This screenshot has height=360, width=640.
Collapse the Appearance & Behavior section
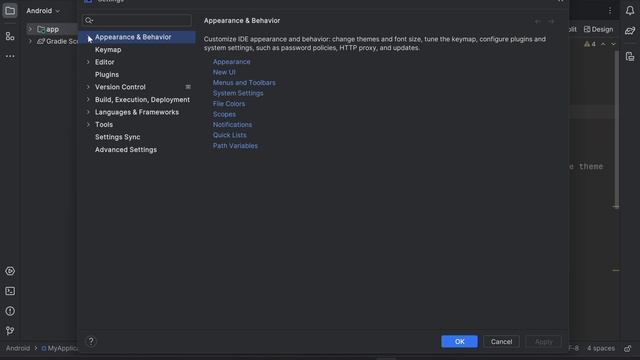pos(88,37)
